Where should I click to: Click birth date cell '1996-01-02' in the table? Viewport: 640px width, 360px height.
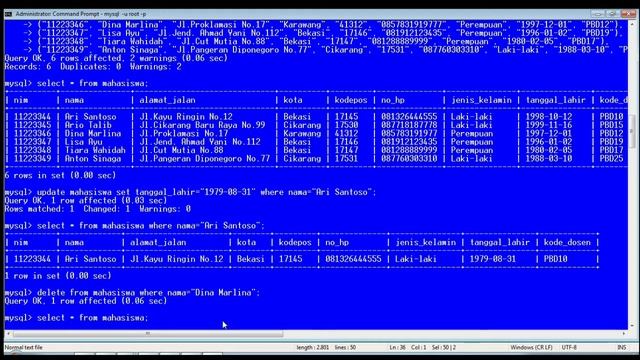[549, 142]
